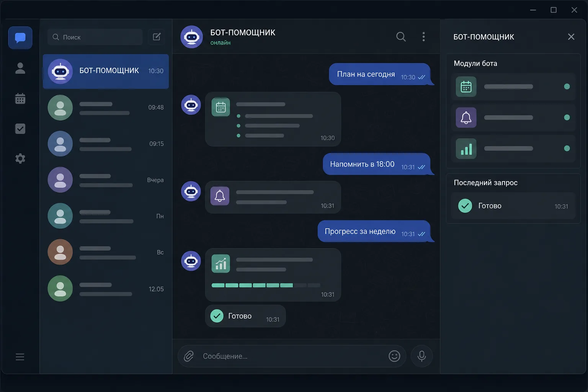
Task: Select the БОТ-ПОМОЩНИК chat in list
Action: (x=106, y=71)
